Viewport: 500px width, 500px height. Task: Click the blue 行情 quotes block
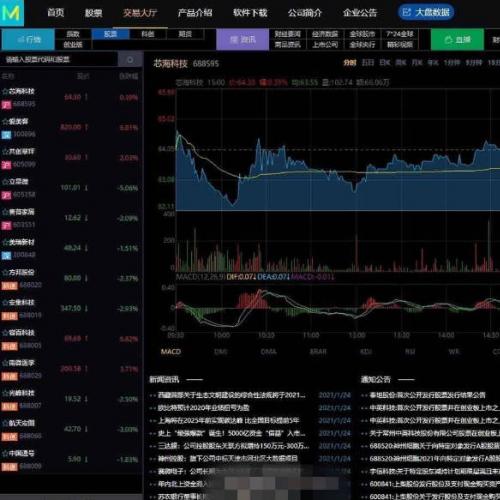pyautogui.click(x=28, y=39)
